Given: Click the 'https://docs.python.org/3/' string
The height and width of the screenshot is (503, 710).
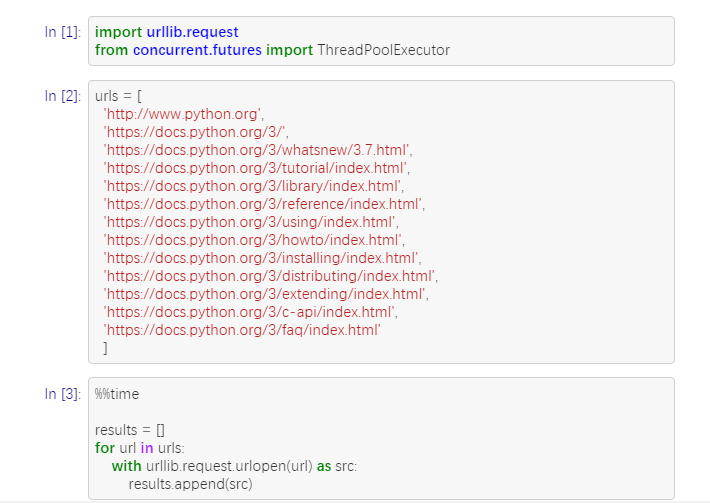Looking at the screenshot, I should (196, 132).
